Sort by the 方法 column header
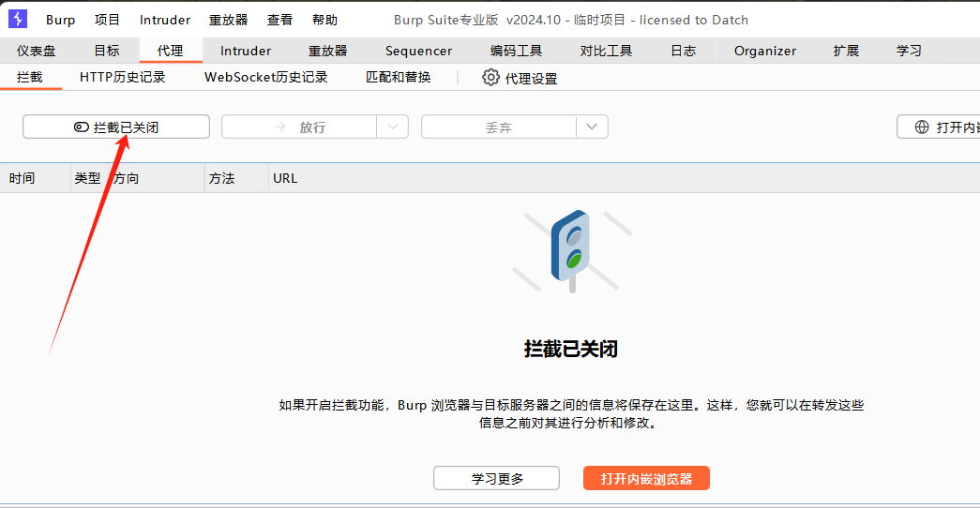 tap(237, 178)
